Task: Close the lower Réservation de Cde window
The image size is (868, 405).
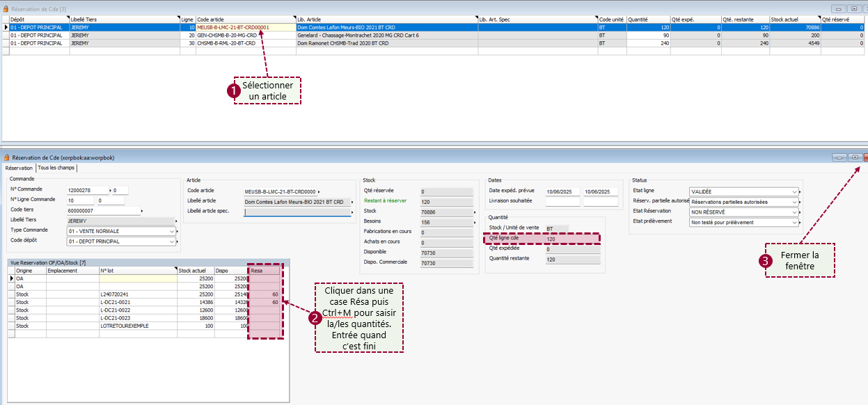Action: tap(865, 158)
